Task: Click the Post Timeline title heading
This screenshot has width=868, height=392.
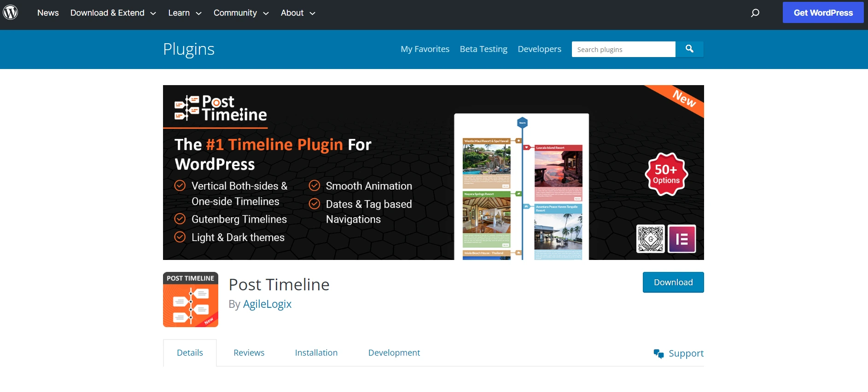Action: [279, 285]
